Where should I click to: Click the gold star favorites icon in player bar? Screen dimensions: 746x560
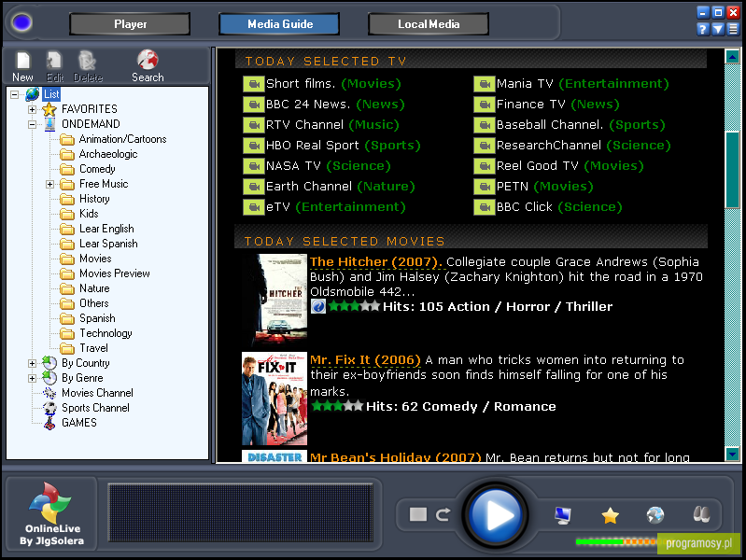point(610,515)
